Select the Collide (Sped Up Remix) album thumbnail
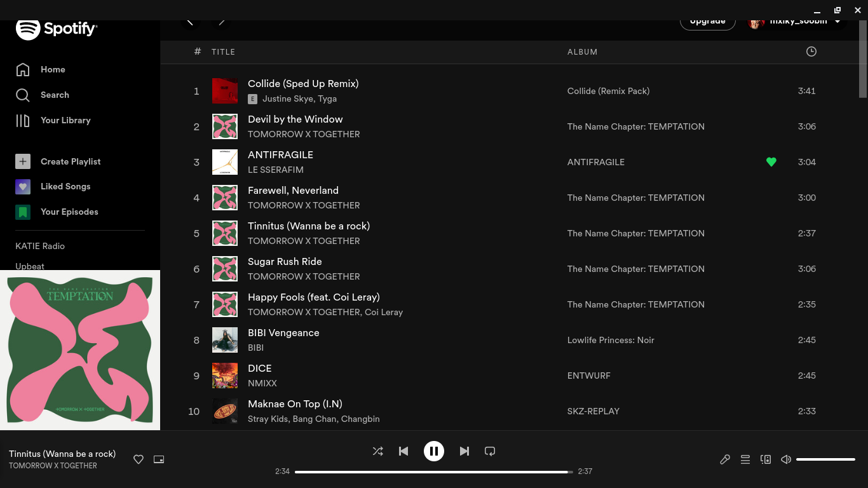This screenshot has width=868, height=488. [225, 91]
